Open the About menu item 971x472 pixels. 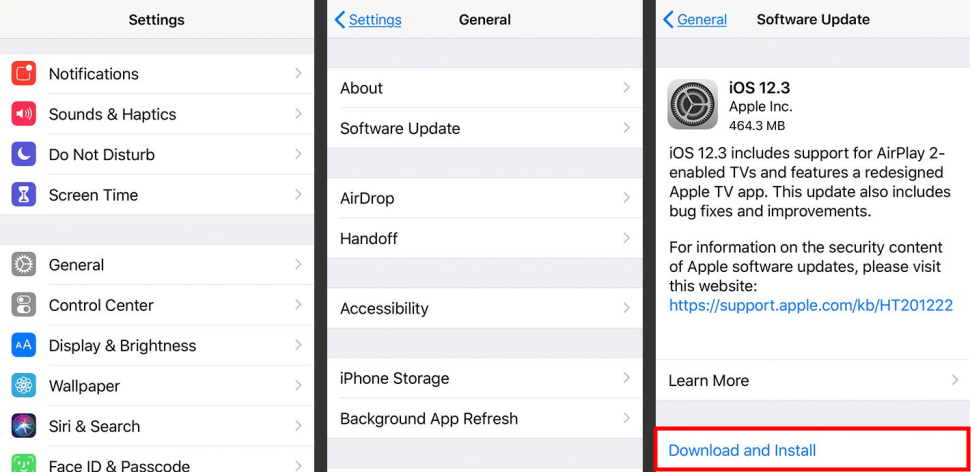[485, 88]
